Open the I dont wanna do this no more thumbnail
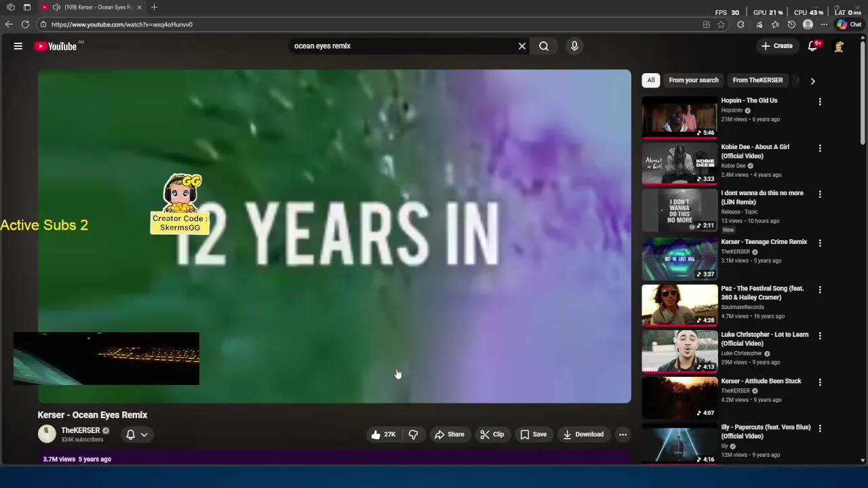This screenshot has width=868, height=488. click(x=679, y=210)
